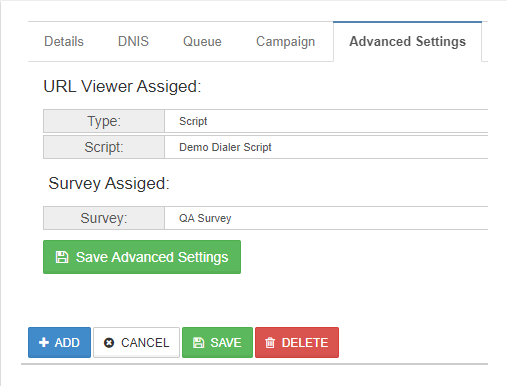Screen dimensions: 507x386
Task: Open the Script dropdown showing Demo Dialer Script
Action: click(x=326, y=147)
